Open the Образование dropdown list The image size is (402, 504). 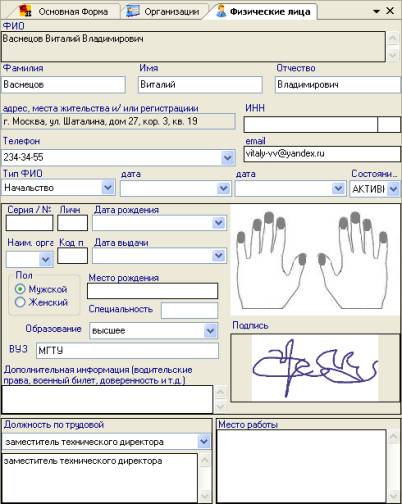[x=210, y=331]
